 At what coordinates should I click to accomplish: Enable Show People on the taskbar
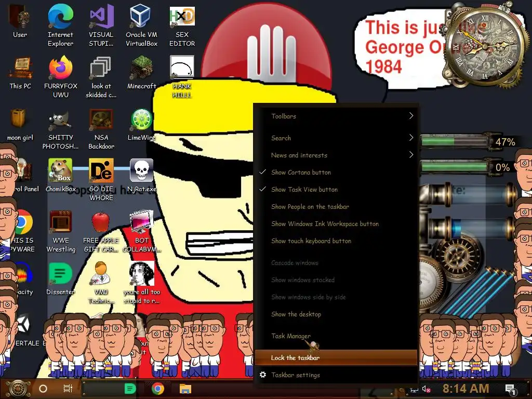[336, 207]
